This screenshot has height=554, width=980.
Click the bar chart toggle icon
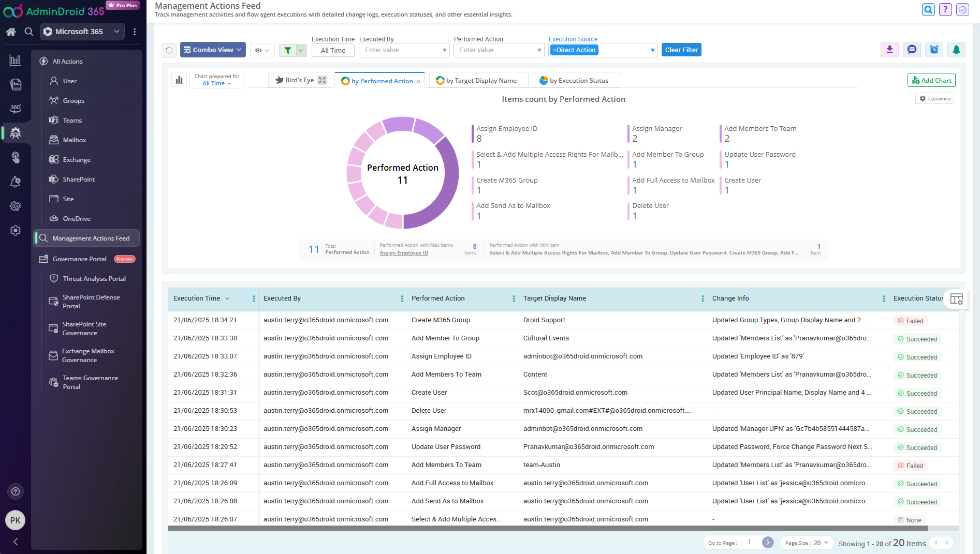click(179, 80)
